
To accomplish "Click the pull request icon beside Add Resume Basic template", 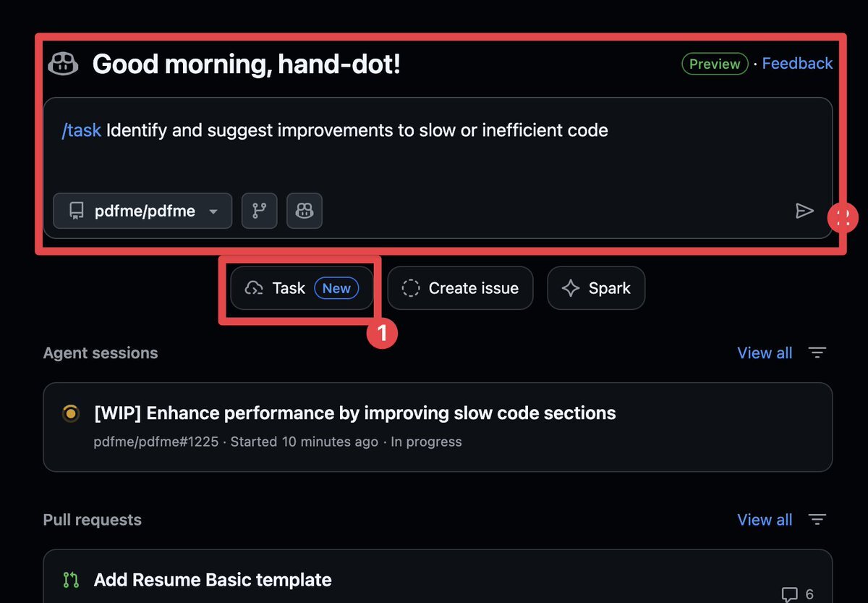I will coord(71,580).
